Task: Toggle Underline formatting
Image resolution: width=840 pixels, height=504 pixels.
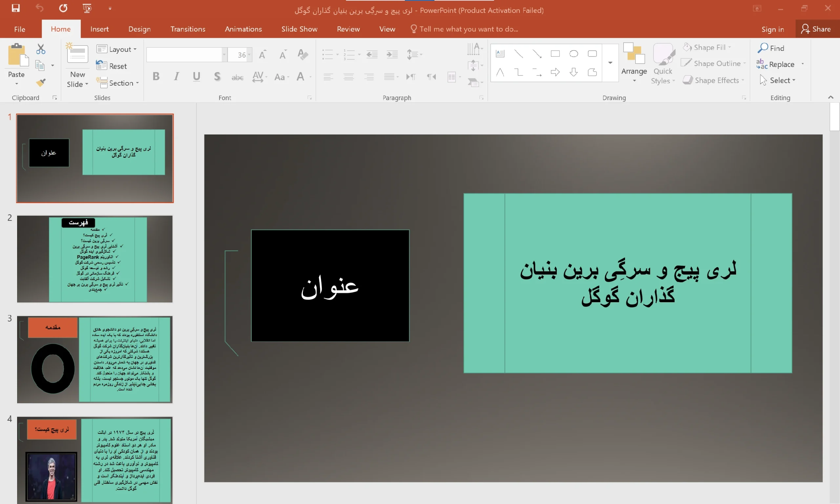Action: click(x=197, y=77)
